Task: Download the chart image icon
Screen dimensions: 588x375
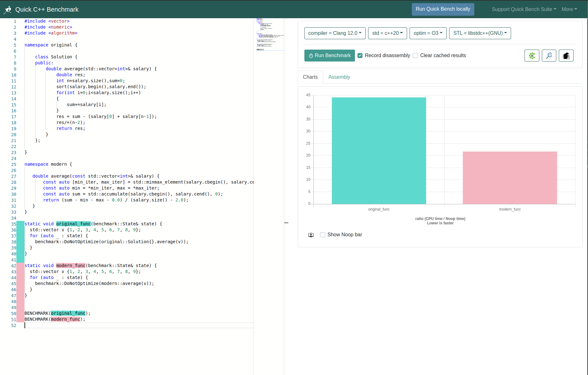Action: [311, 235]
